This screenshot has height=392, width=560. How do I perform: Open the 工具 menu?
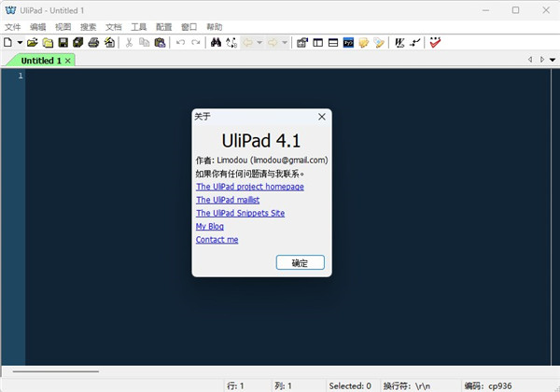click(x=138, y=27)
